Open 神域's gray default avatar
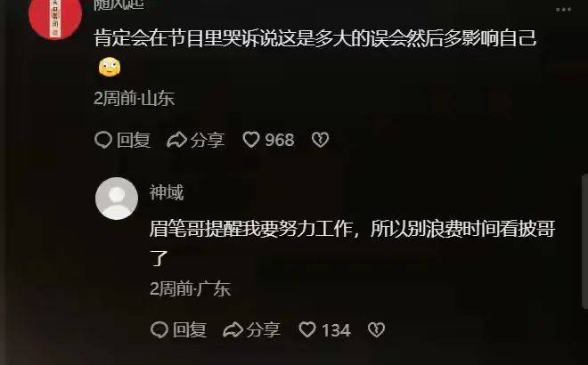The image size is (588, 365). click(x=117, y=199)
